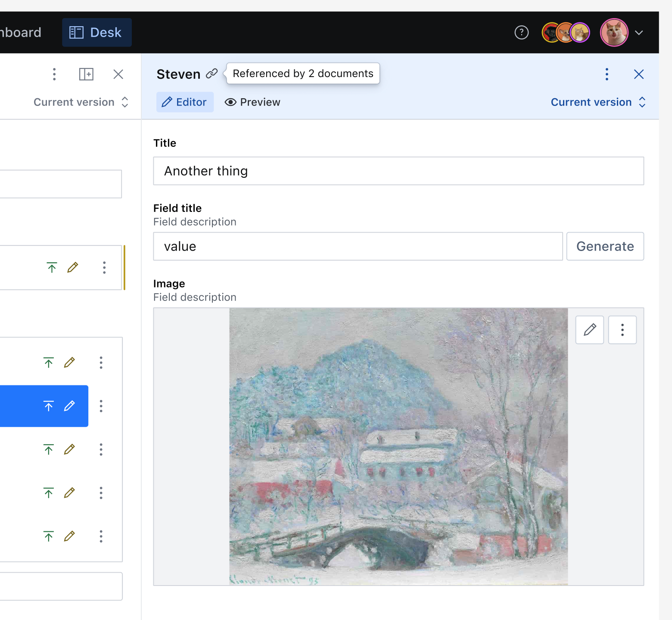Click the Title field containing Another thing

click(398, 171)
